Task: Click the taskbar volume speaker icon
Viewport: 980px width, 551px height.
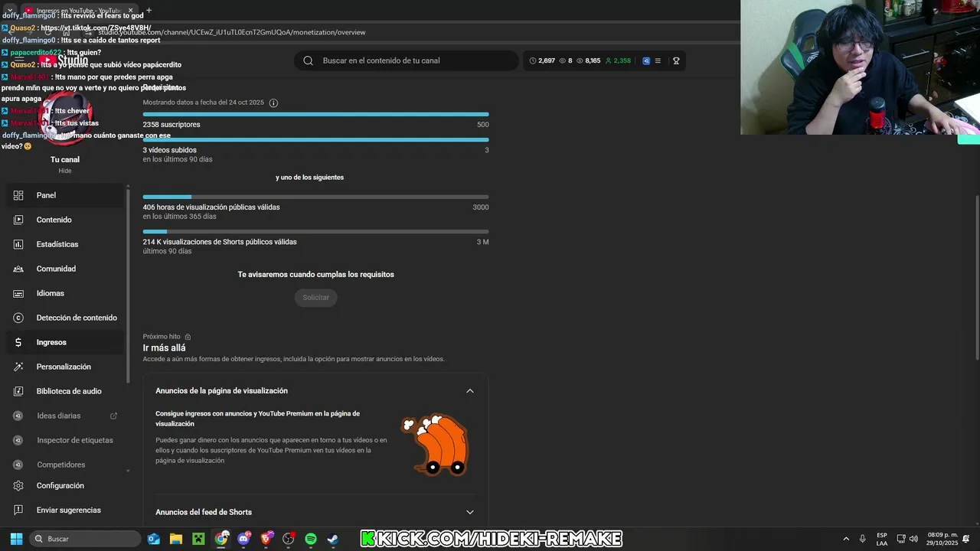Action: click(x=913, y=539)
